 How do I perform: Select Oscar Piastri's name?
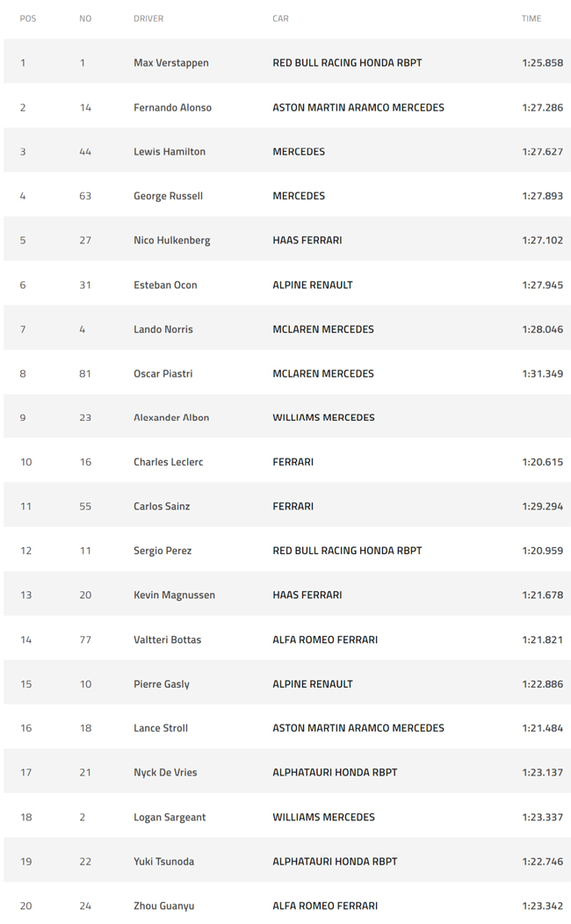coord(163,373)
